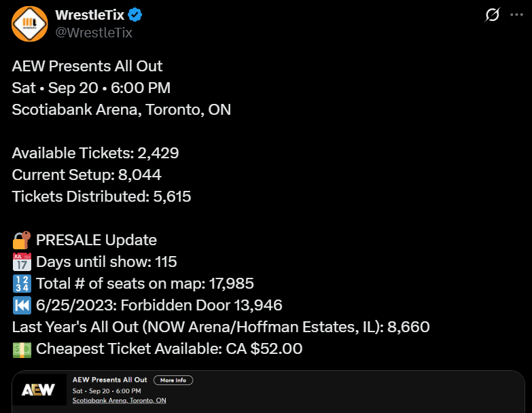Open the three-dot more options menu
The width and height of the screenshot is (532, 413).
click(516, 15)
